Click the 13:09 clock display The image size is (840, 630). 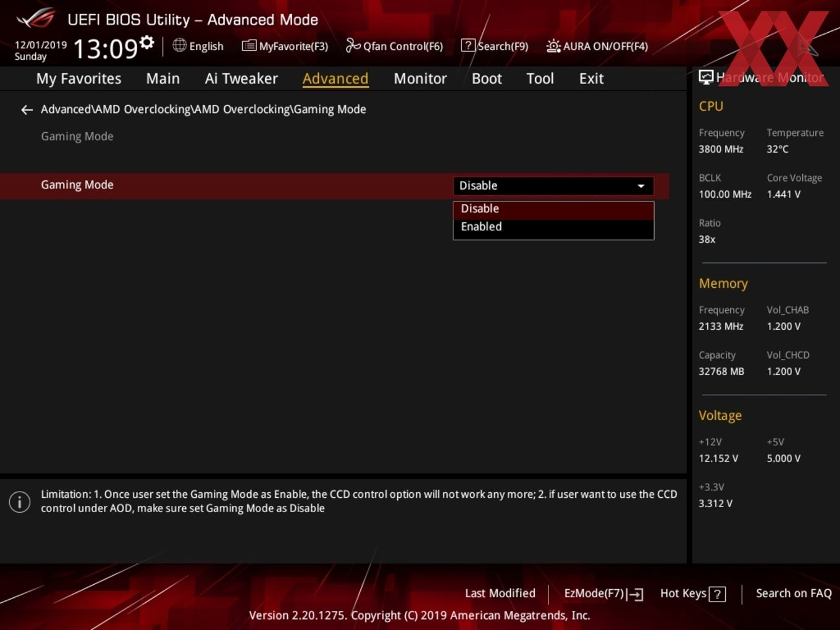click(106, 48)
